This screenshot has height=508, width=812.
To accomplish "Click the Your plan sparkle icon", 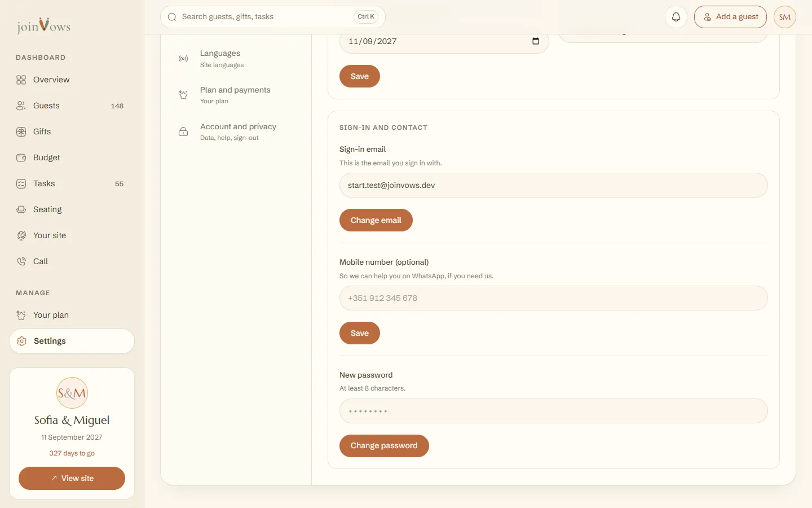I will point(21,316).
